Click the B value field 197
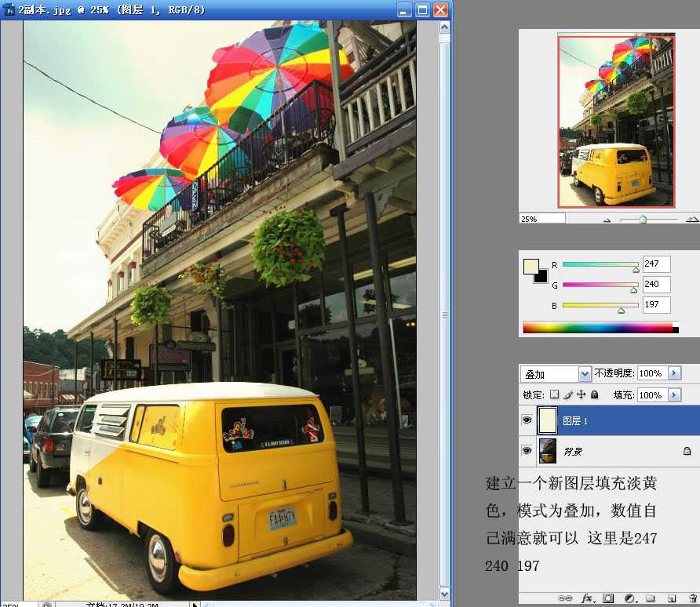Screen dimensions: 700x607 (x=656, y=304)
